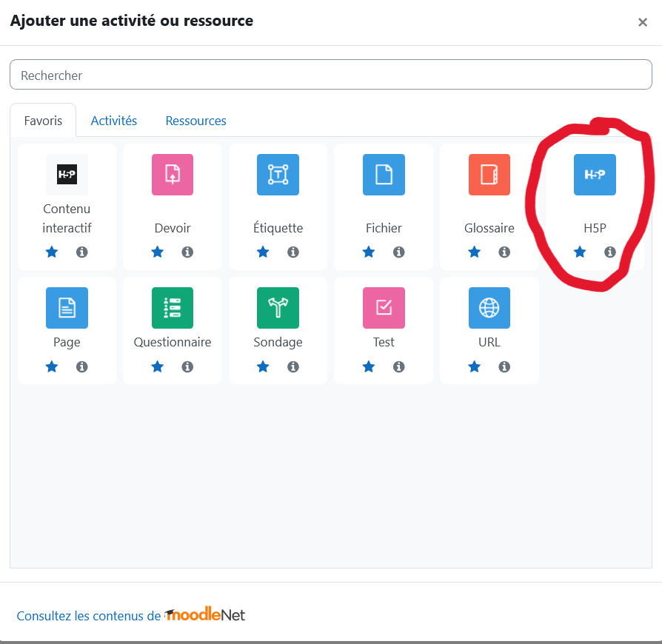
Task: Click the Devoir label text
Action: click(x=173, y=228)
